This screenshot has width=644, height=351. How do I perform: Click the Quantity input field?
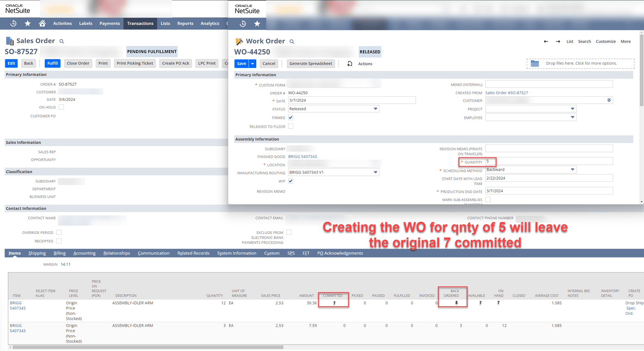[x=549, y=161]
